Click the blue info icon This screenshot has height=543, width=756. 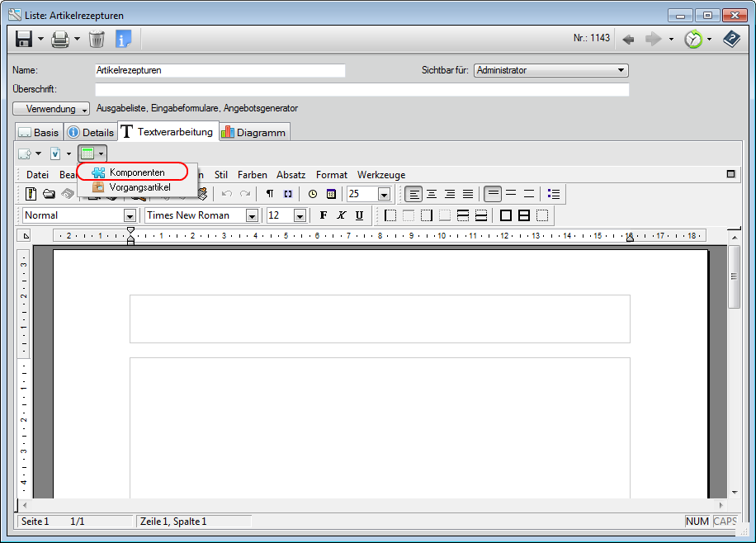pyautogui.click(x=124, y=39)
